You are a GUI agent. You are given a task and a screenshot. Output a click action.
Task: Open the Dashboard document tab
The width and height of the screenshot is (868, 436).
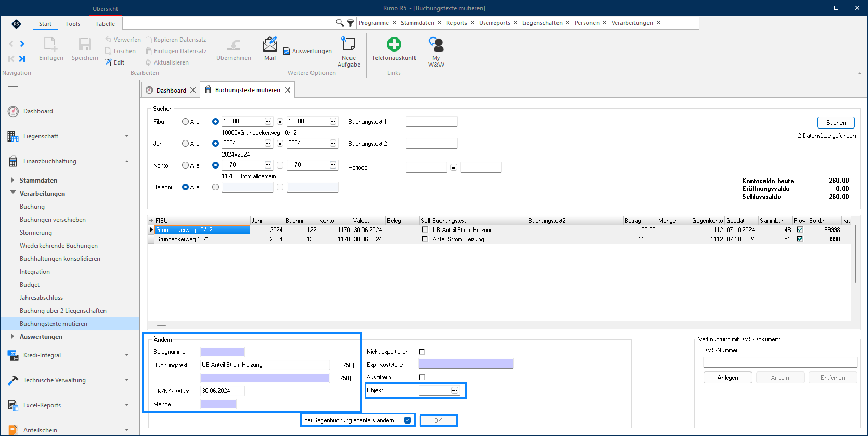click(x=171, y=91)
